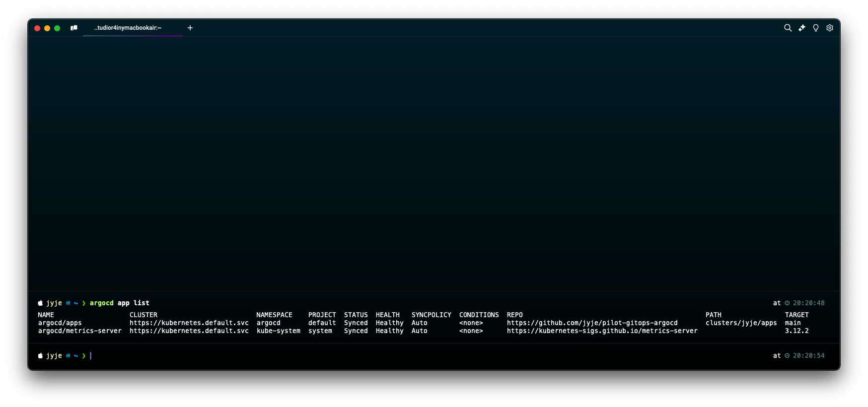Click the HEALTH column header
This screenshot has width=868, height=407.
[x=388, y=315]
